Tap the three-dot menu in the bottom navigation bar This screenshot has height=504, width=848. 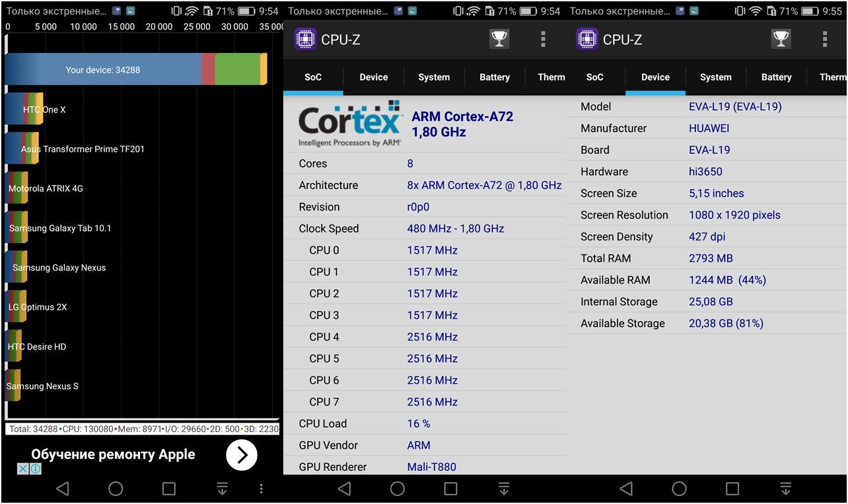click(262, 488)
